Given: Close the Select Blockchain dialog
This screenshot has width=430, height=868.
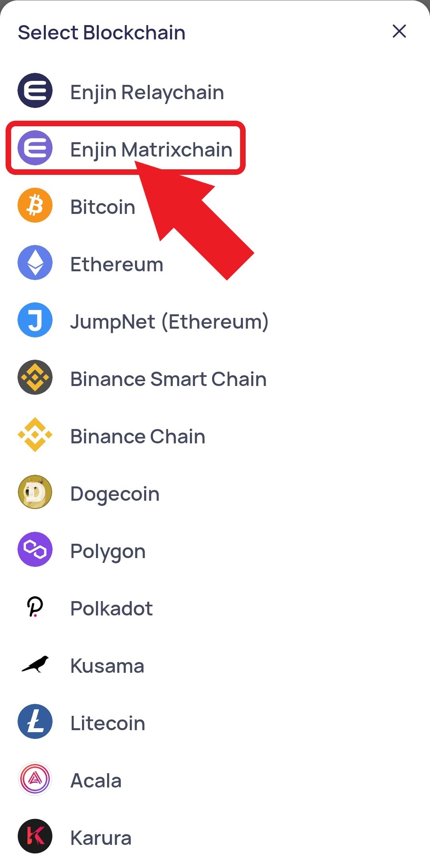Looking at the screenshot, I should pos(399,31).
